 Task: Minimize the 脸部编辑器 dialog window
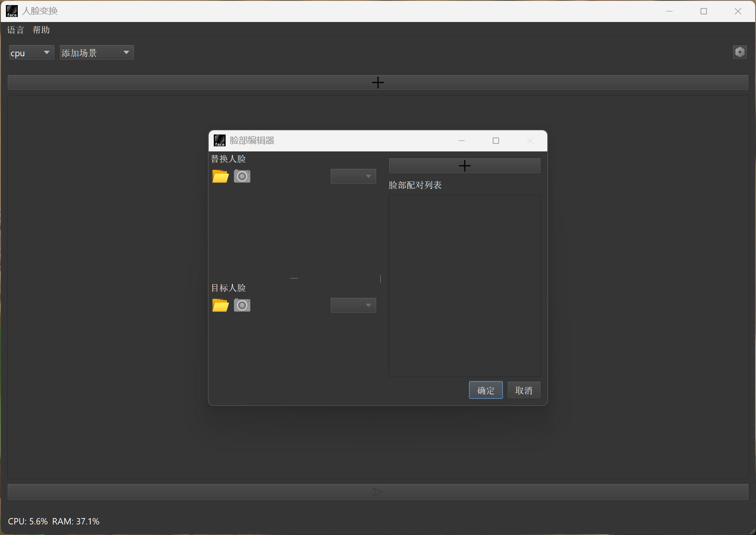point(461,141)
